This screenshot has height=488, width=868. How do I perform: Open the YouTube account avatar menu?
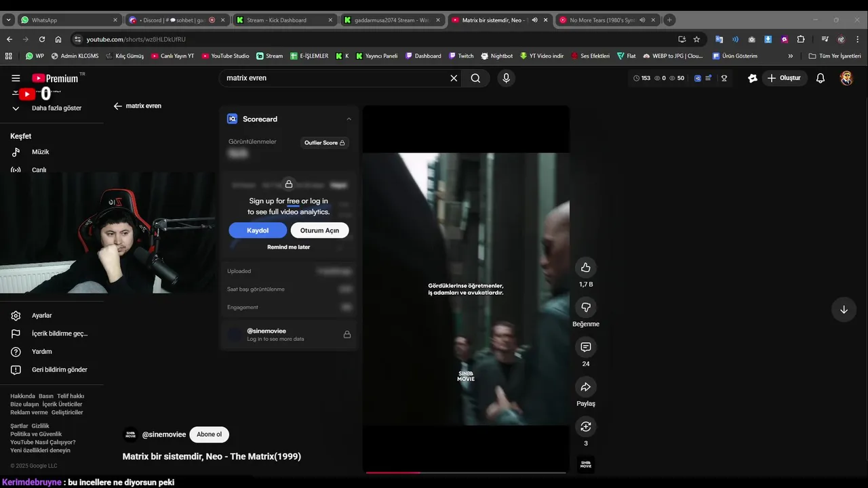[846, 79]
